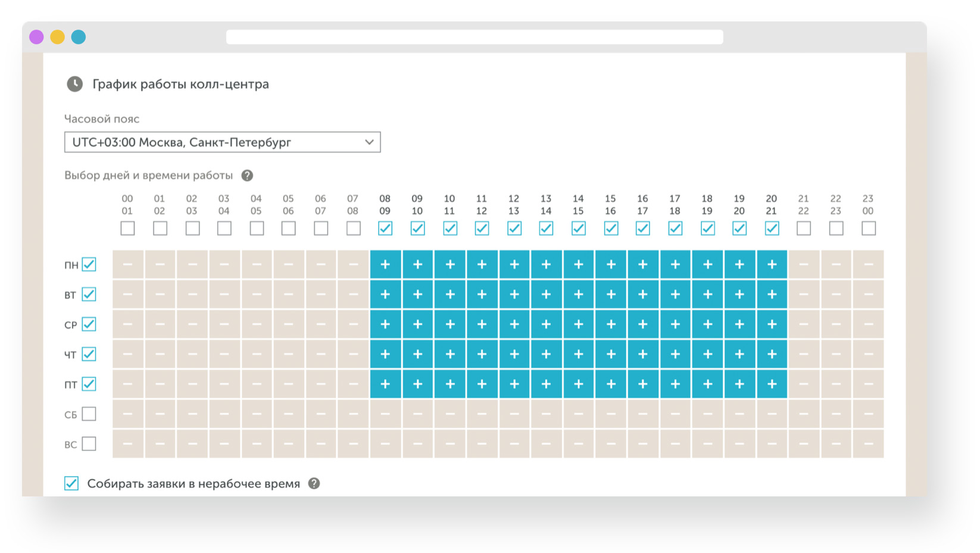Click help icon next to Выбор дней и времени работы
This screenshot has width=980, height=553.
(x=247, y=176)
